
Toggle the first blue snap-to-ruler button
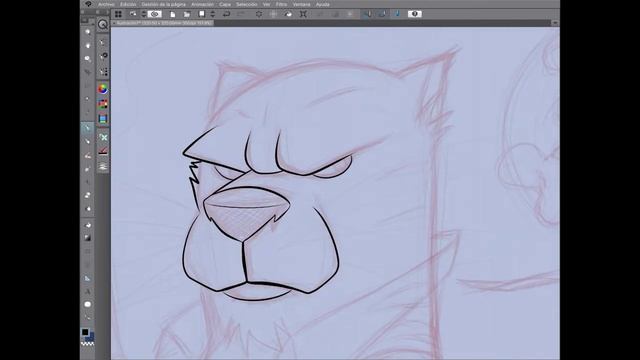(367, 14)
